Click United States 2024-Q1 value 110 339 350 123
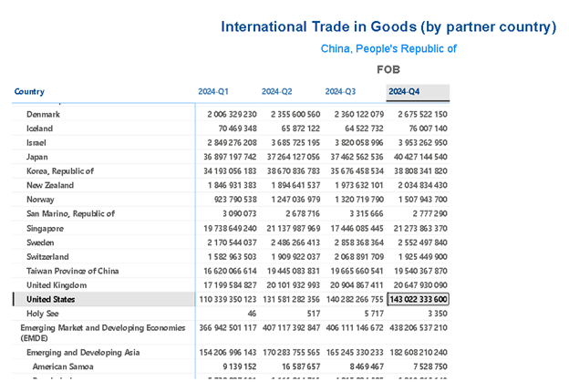The image size is (569, 392). (228, 299)
